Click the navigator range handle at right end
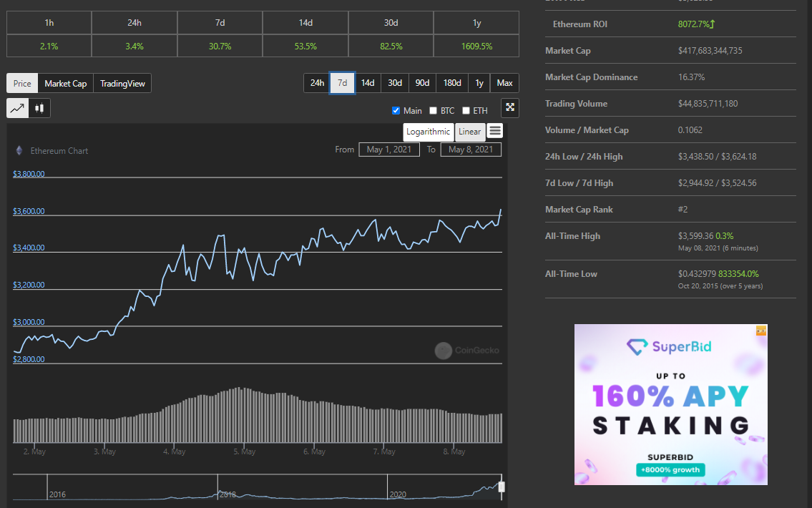 [x=502, y=487]
